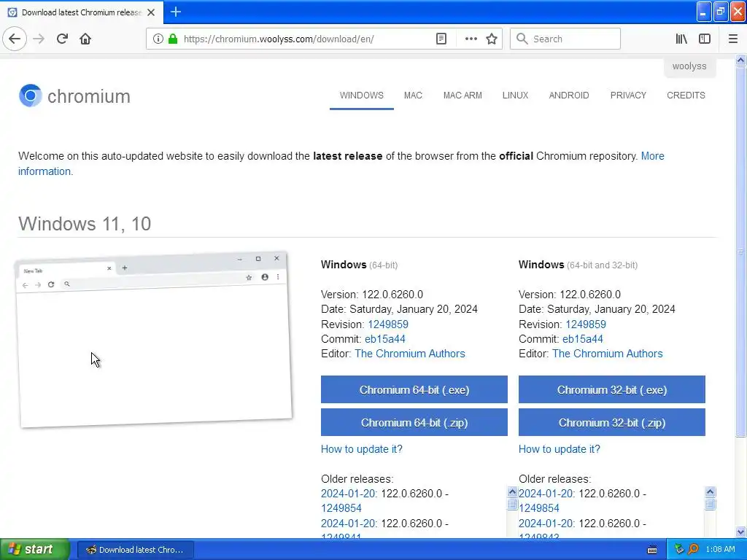Viewport: 747px width, 560px height.
Task: Click the browser Search box
Action: 565,39
